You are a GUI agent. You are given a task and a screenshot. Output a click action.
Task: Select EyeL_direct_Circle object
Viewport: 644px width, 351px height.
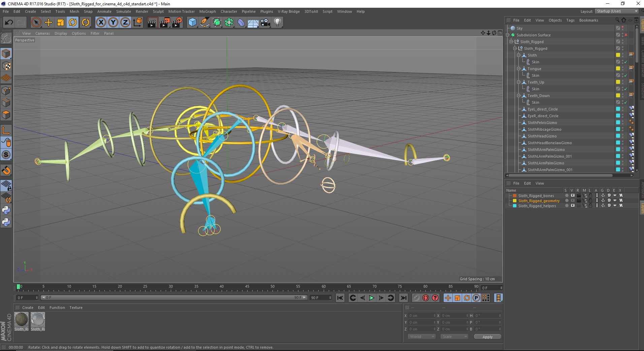pyautogui.click(x=542, y=109)
